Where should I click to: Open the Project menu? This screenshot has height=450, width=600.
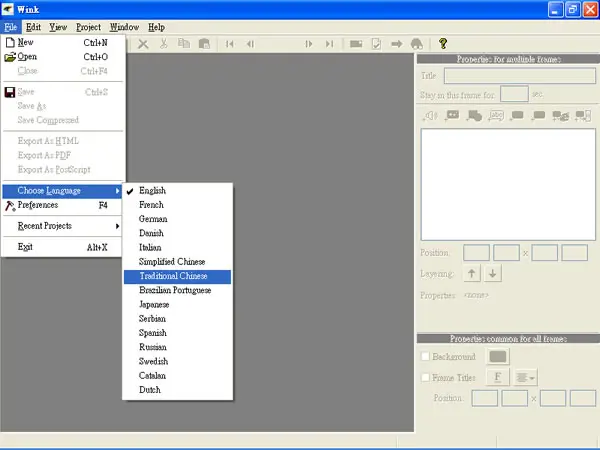click(88, 27)
